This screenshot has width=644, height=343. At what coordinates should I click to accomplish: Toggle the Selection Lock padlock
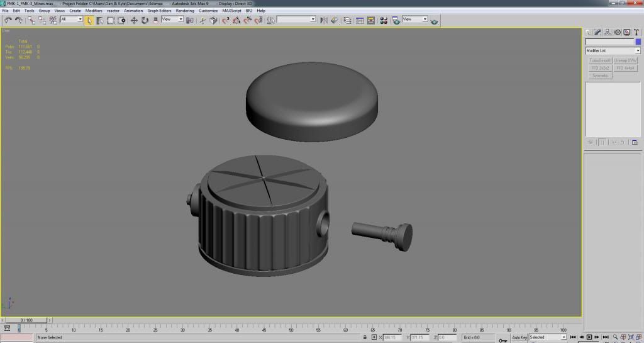(365, 337)
